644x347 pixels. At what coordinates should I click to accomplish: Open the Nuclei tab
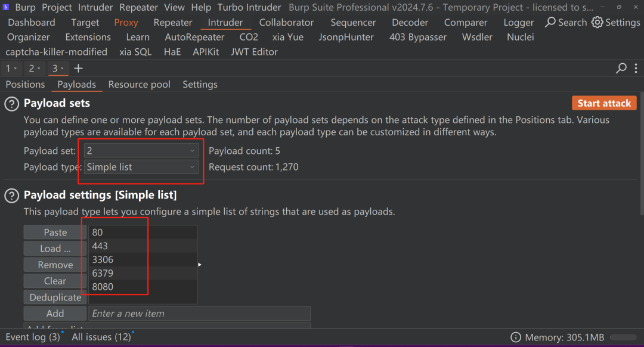521,38
